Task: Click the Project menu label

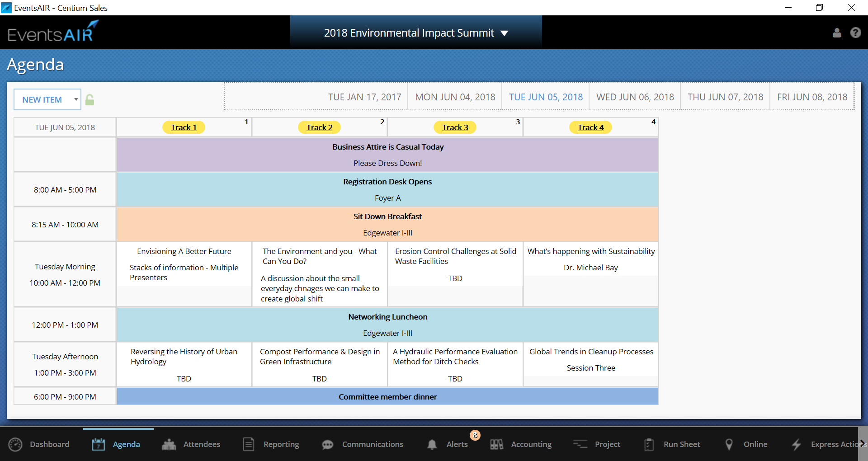Action: tap(608, 444)
